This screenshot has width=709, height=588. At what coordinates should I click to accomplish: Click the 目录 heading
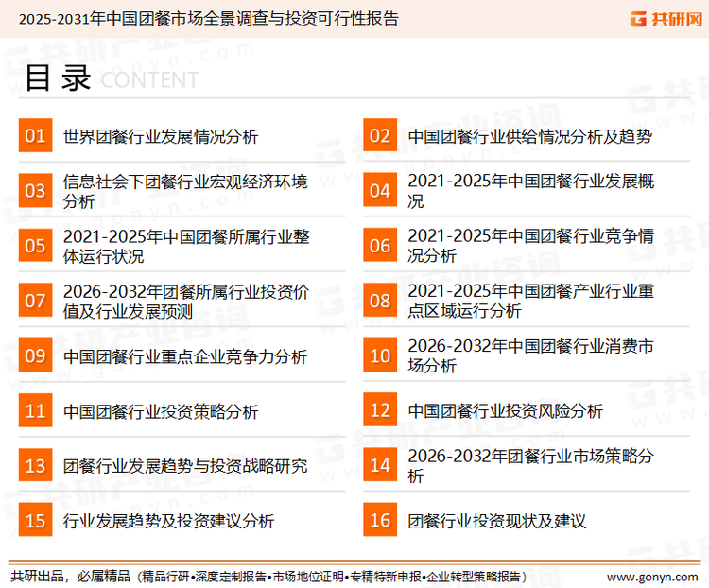point(58,78)
